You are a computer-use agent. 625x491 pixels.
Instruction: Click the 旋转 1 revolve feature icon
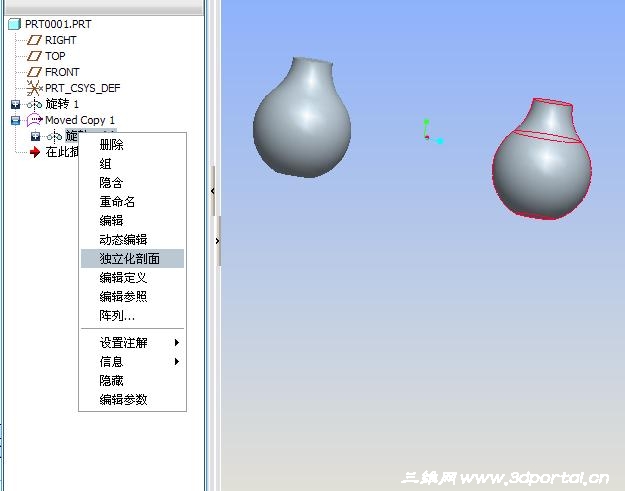(x=34, y=104)
